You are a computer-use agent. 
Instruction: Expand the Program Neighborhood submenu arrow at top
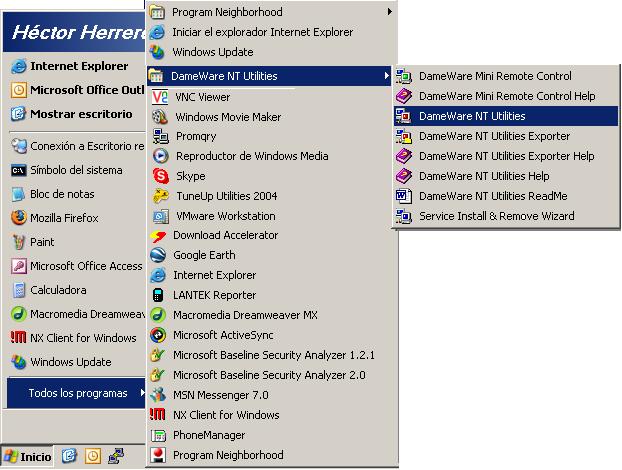390,12
